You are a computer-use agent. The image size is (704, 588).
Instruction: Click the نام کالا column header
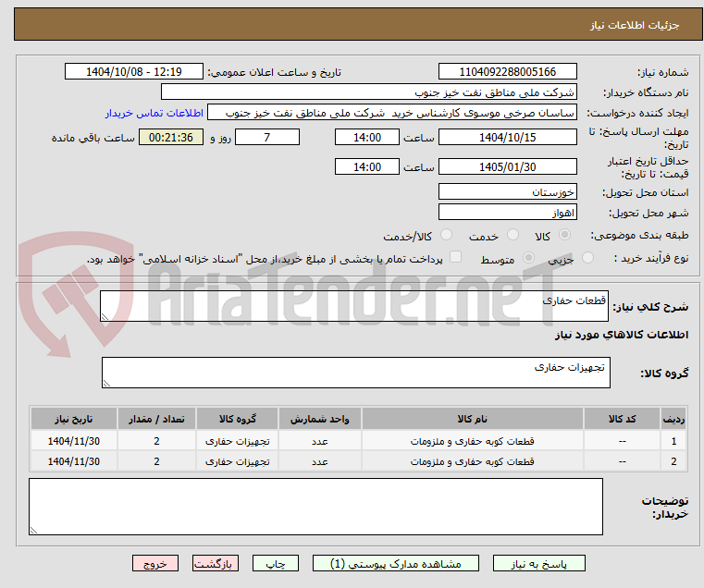click(473, 419)
